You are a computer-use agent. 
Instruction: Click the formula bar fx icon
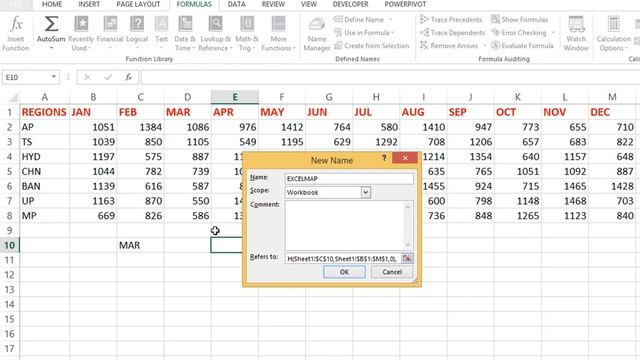point(128,77)
